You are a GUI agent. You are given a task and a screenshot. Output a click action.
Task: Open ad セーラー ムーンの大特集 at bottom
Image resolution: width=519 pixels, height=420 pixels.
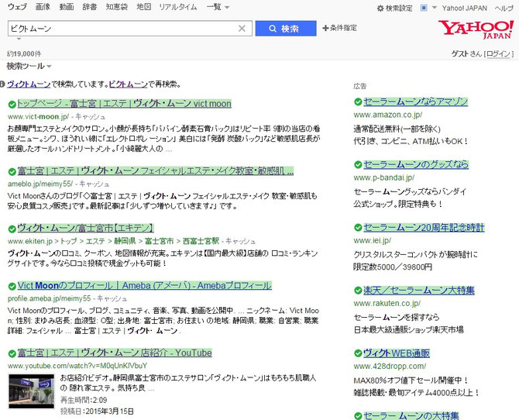tap(411, 415)
